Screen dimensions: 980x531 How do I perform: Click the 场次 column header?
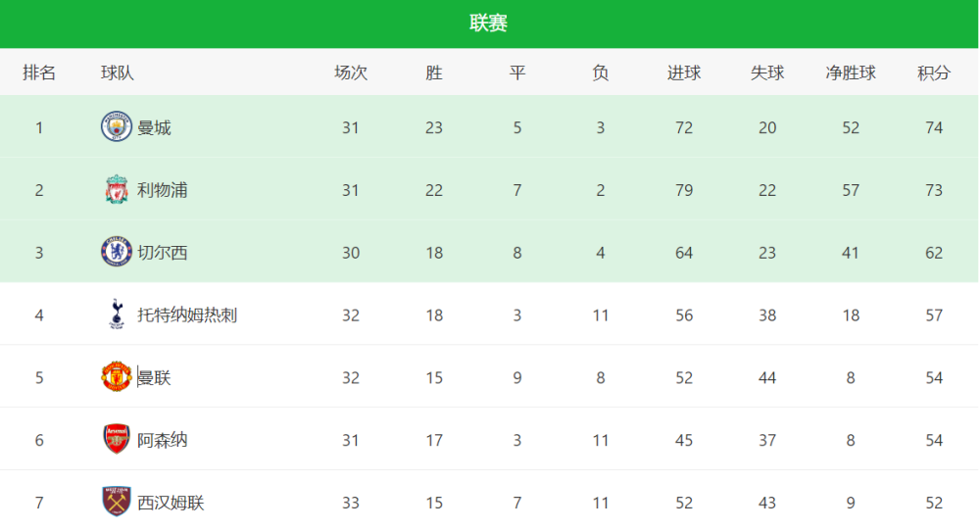pyautogui.click(x=351, y=72)
